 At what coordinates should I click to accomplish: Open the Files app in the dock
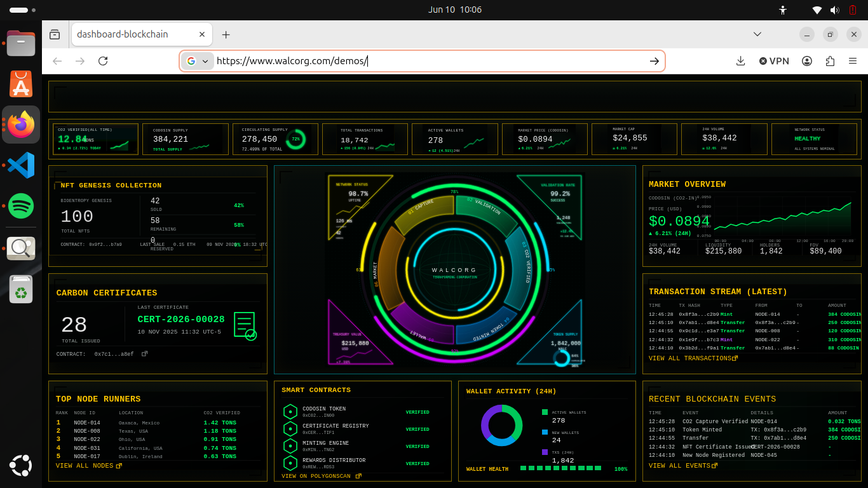coord(21,44)
